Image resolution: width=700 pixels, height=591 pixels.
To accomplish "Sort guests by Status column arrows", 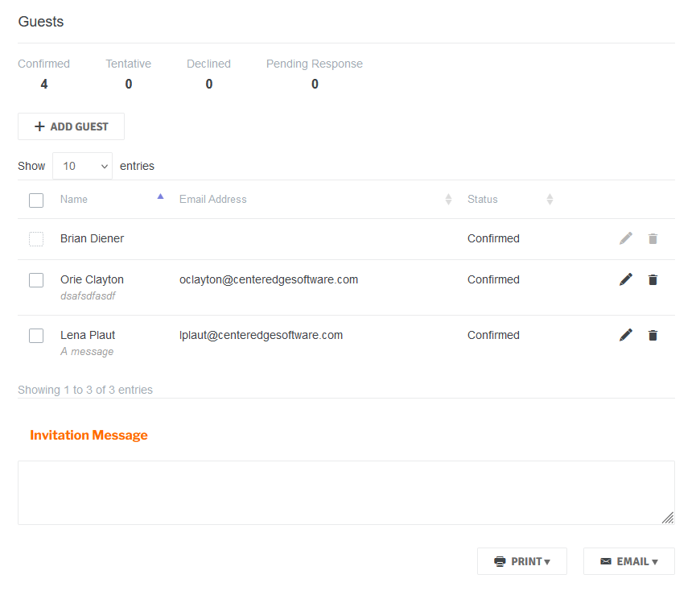I will click(x=550, y=199).
